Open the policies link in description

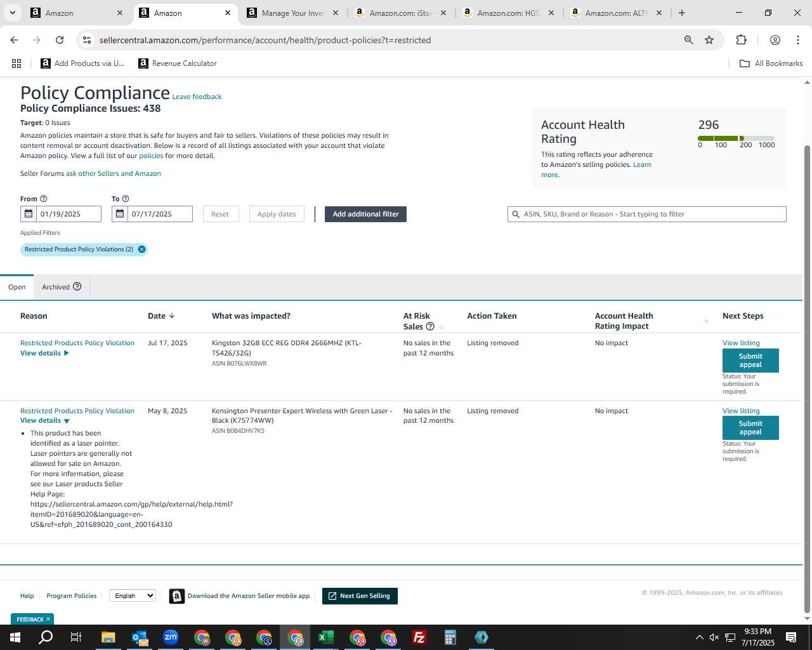[x=151, y=156]
